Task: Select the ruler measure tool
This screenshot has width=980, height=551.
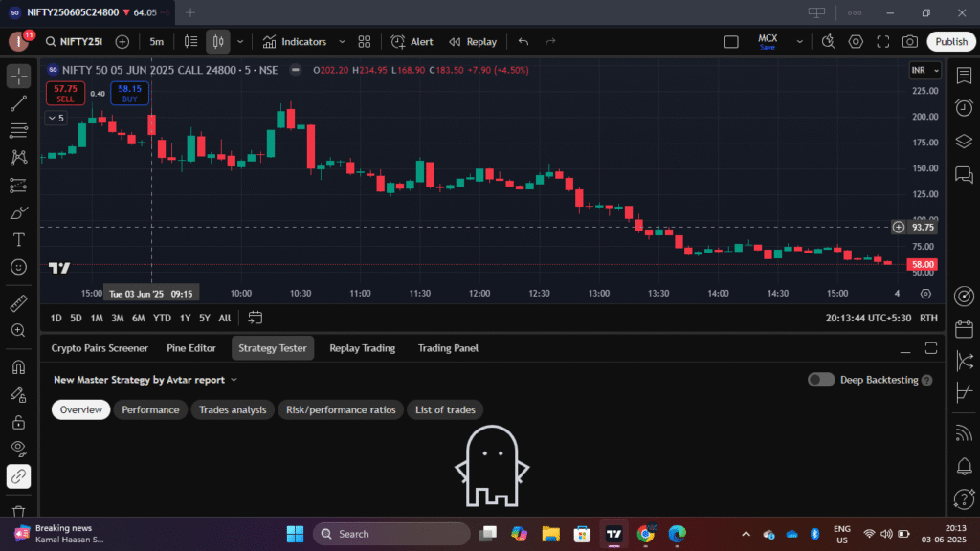Action: 19,303
